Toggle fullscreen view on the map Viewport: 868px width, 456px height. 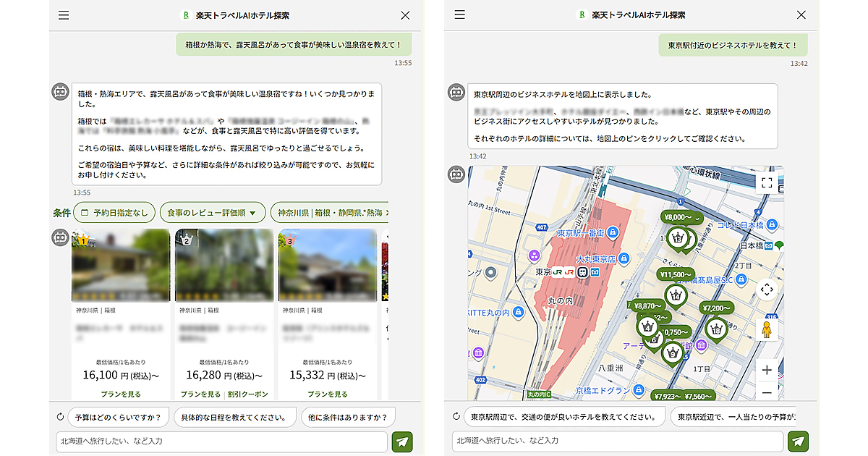pos(767,183)
